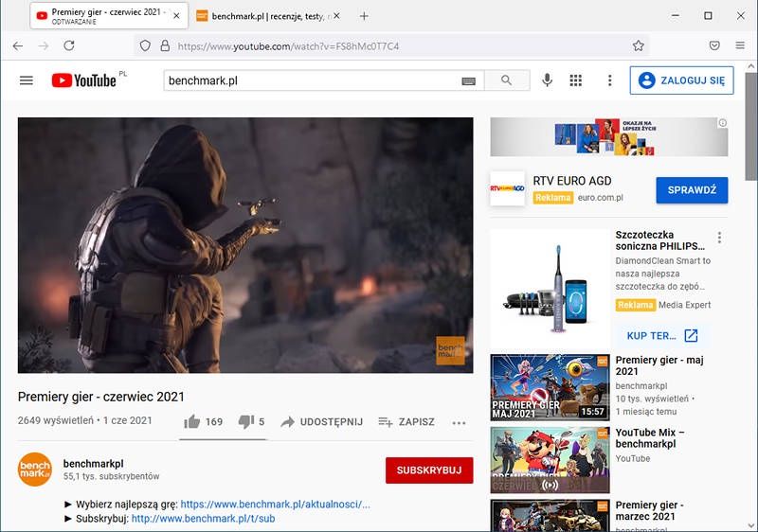The height and width of the screenshot is (532, 758).
Task: Click the KUP TERAZ external link button
Action: [661, 335]
